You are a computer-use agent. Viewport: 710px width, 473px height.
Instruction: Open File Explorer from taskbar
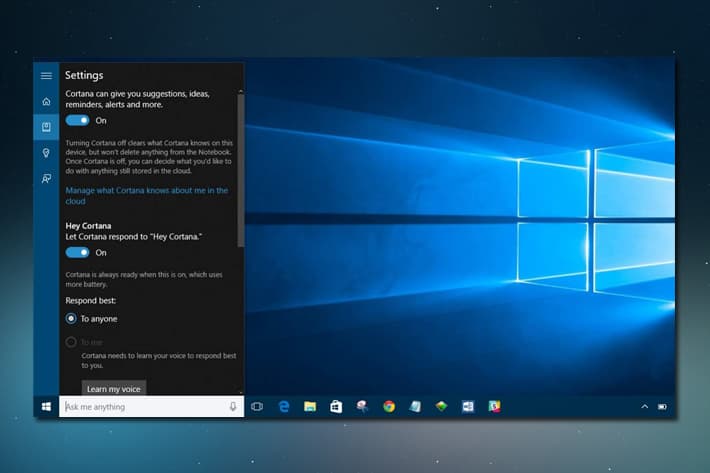pyautogui.click(x=310, y=406)
